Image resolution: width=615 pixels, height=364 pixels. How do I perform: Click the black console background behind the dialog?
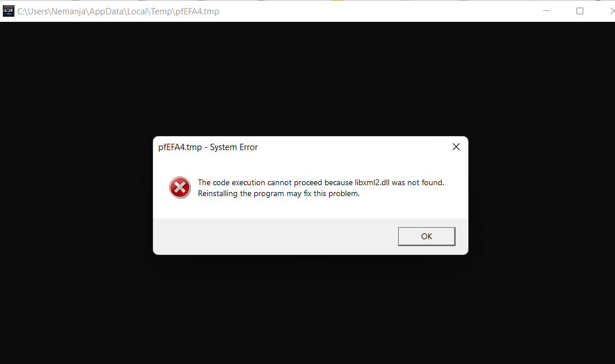coord(306,78)
